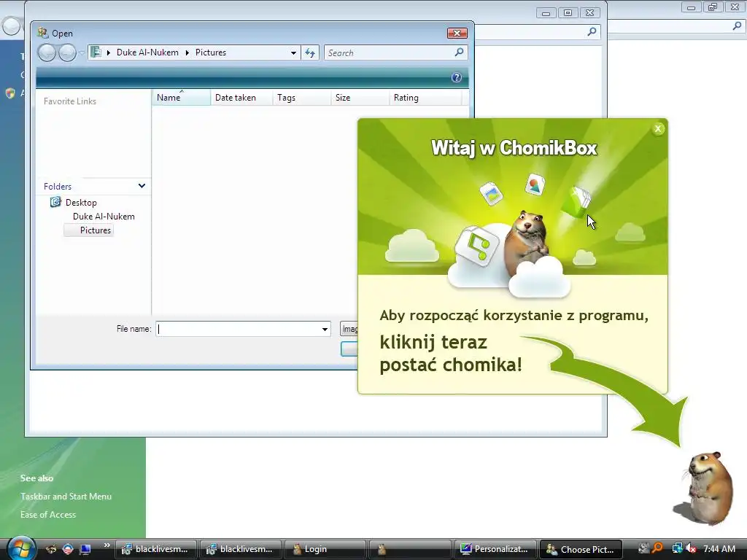Collapse the Folders pane chevron

142,186
